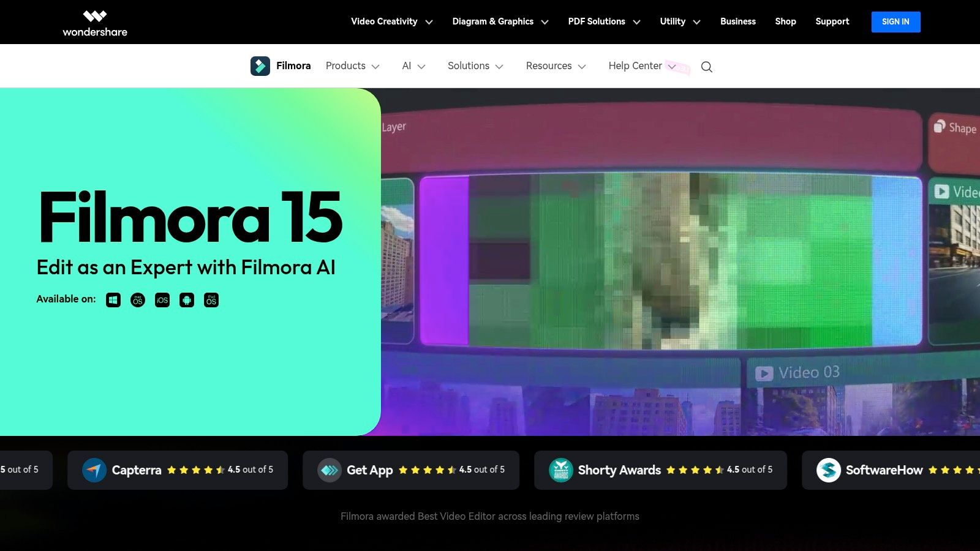
Task: Click the Shorty Awards logo icon
Action: point(561,470)
